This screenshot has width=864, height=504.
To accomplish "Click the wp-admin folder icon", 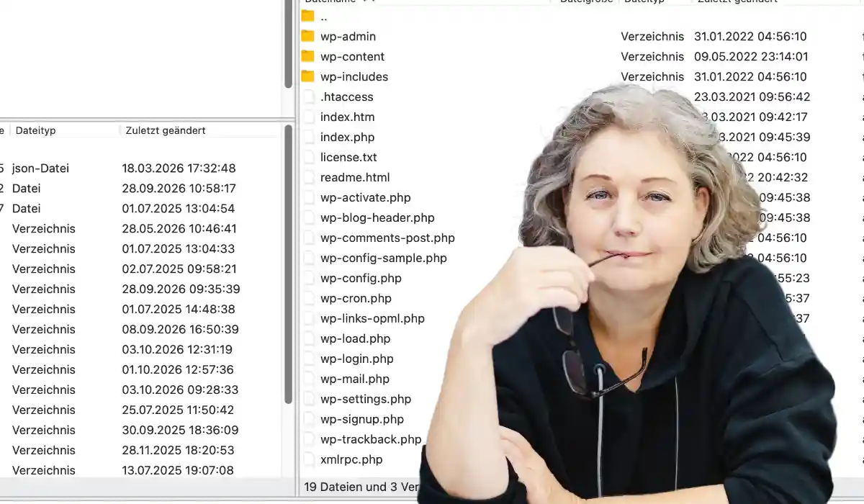I will click(307, 36).
